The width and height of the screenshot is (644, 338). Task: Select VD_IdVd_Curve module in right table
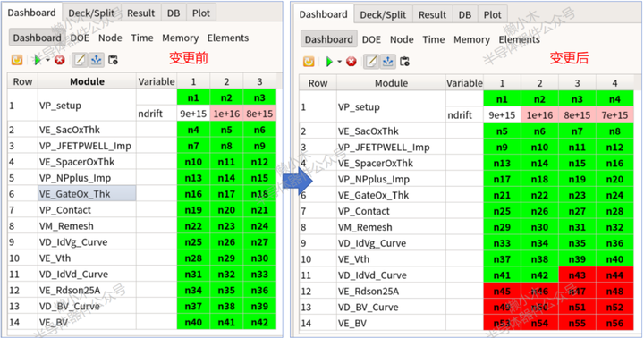click(x=391, y=275)
